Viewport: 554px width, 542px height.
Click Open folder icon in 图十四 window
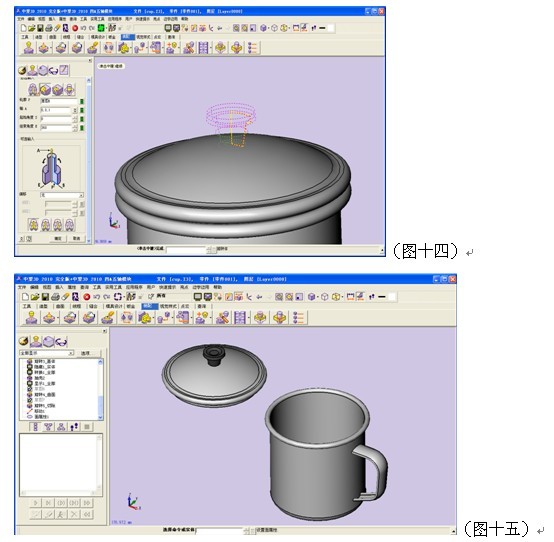click(x=32, y=28)
